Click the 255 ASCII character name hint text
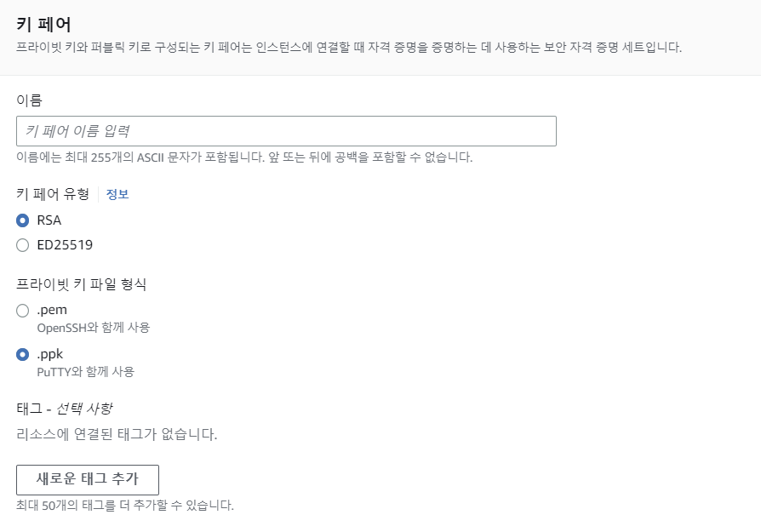This screenshot has height=532, width=761. [244, 157]
